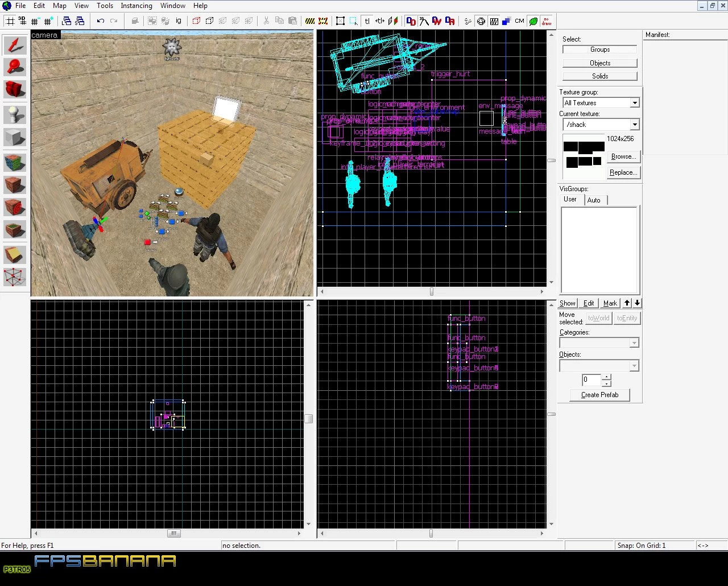728x586 pixels.
Task: Activate the Camera tool
Action: click(x=15, y=89)
